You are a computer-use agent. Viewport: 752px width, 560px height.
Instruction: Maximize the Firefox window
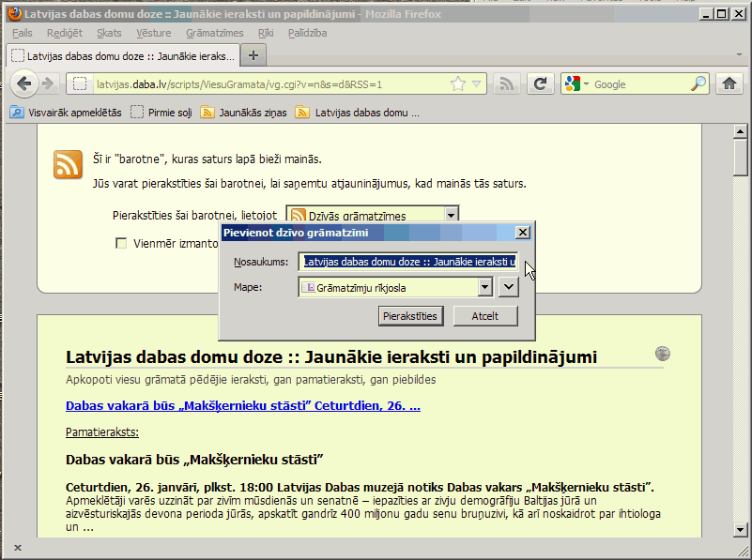[x=721, y=14]
